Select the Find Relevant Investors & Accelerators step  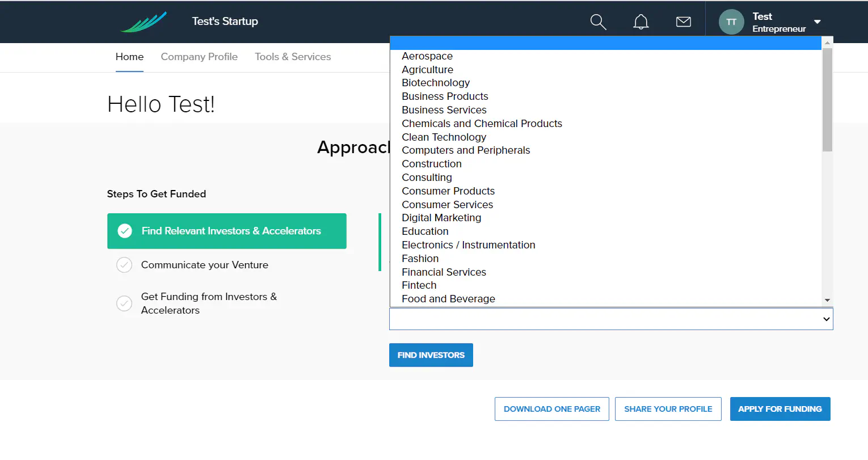pyautogui.click(x=231, y=231)
